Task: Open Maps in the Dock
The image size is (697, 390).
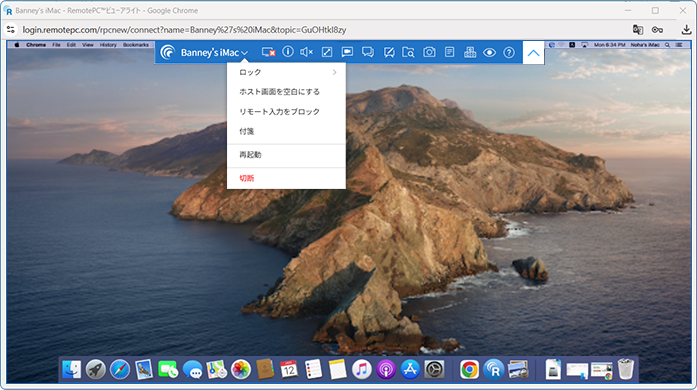Action: [x=216, y=370]
